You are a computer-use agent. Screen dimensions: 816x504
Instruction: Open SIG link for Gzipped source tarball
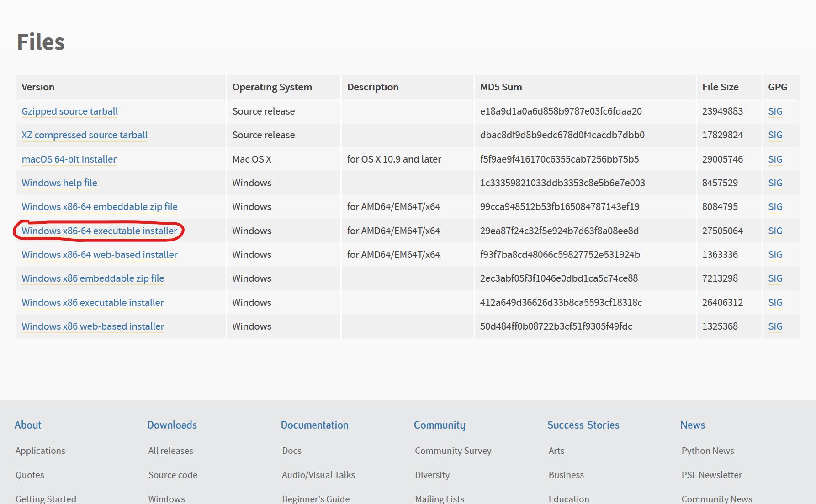(x=775, y=111)
